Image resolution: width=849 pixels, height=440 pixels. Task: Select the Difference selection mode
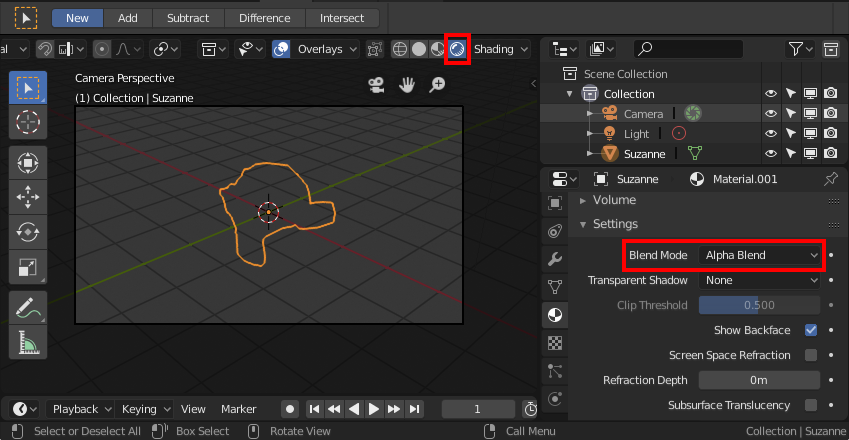tap(265, 18)
